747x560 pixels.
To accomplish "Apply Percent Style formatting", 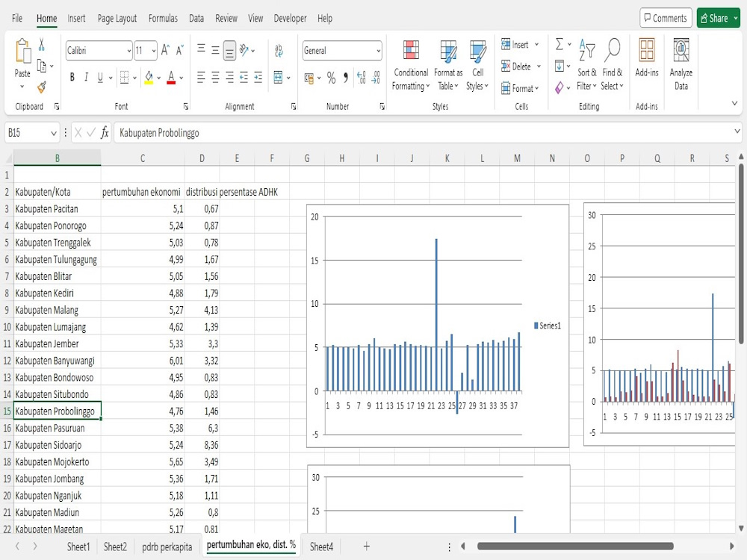I will click(x=332, y=78).
